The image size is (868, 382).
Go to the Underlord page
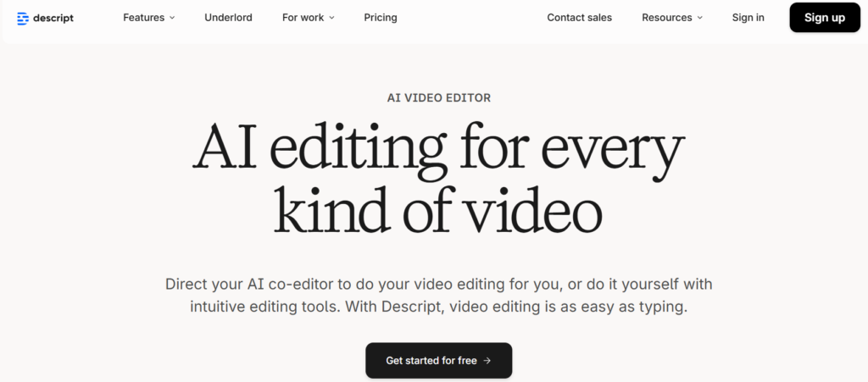click(228, 18)
